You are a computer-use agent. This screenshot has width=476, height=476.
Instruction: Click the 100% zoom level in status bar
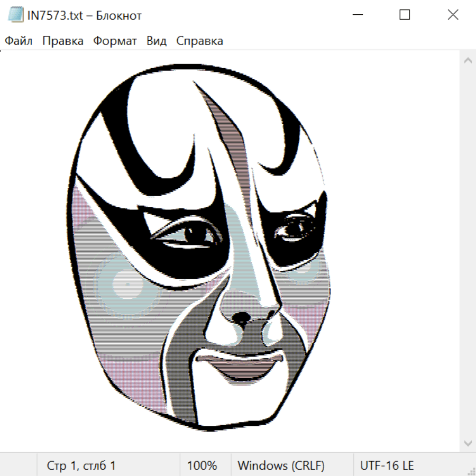pos(202,465)
